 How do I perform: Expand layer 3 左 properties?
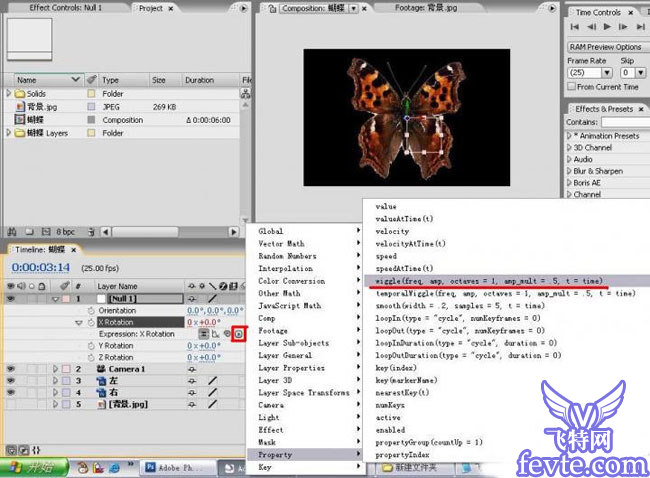point(55,380)
